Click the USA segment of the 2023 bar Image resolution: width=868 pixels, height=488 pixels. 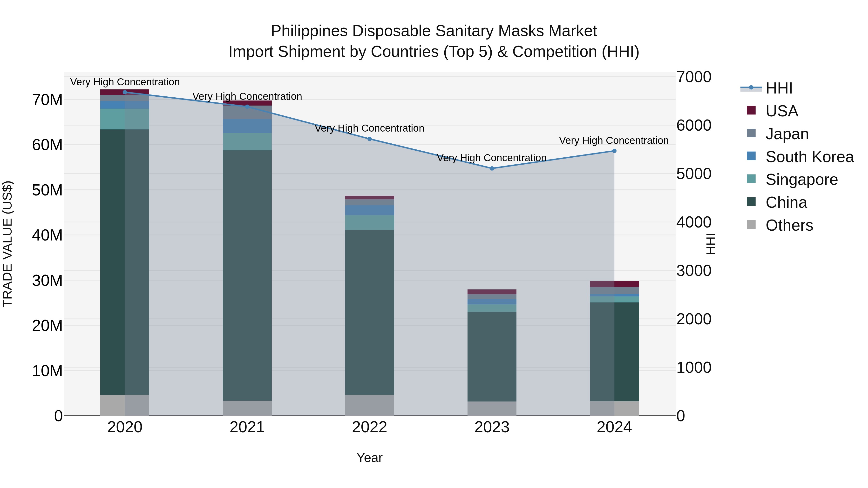coord(492,292)
